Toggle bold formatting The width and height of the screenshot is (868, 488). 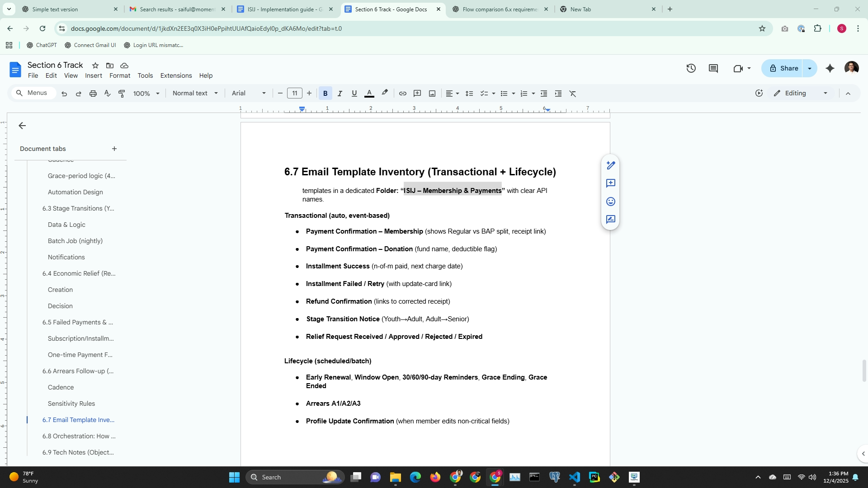[325, 94]
